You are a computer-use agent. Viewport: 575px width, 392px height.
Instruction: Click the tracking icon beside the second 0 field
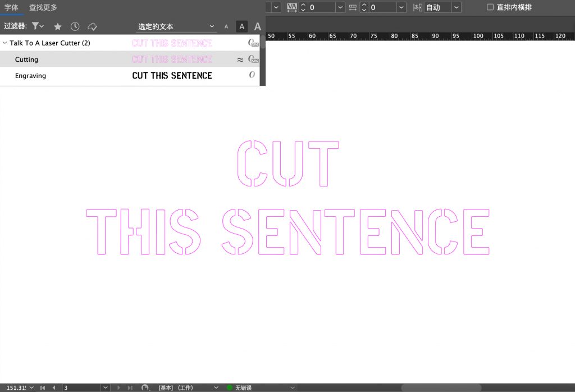(x=353, y=7)
